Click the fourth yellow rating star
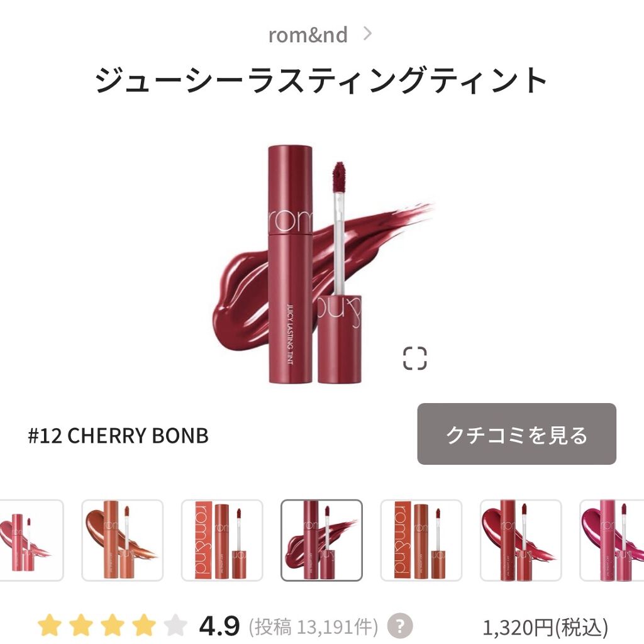 (x=143, y=626)
